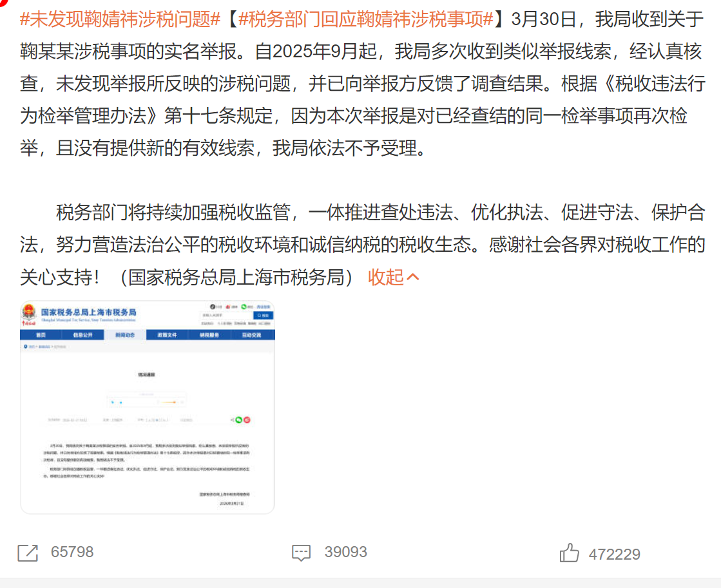Click the red Weibo share icon in screenshot
Screen dimensions: 721x588
(x=247, y=420)
